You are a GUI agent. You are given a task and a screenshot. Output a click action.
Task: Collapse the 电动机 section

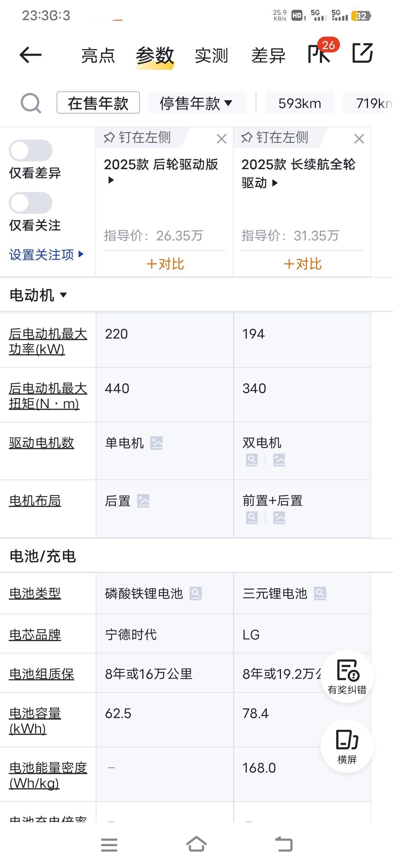coord(39,295)
